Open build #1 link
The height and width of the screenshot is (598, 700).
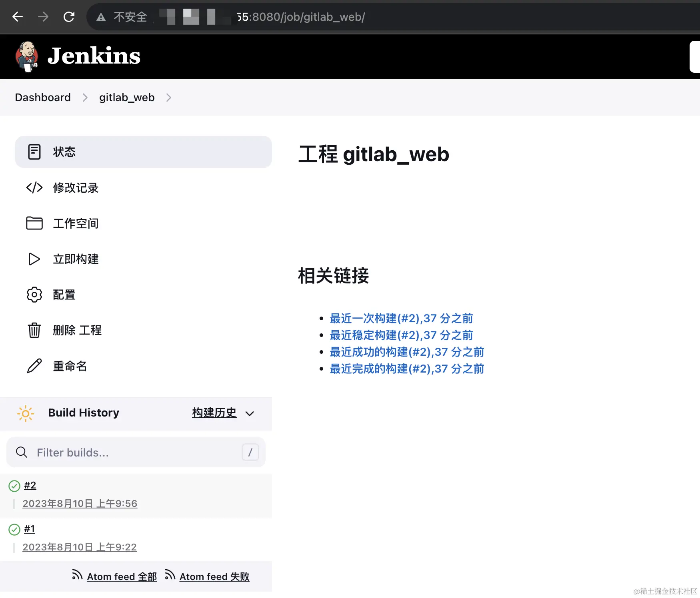coord(30,529)
